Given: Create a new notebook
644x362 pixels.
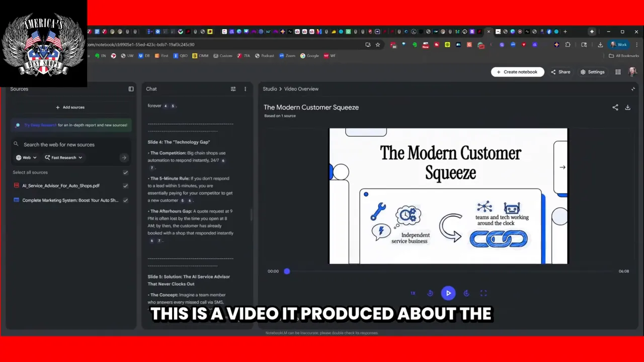Looking at the screenshot, I should coord(517,72).
